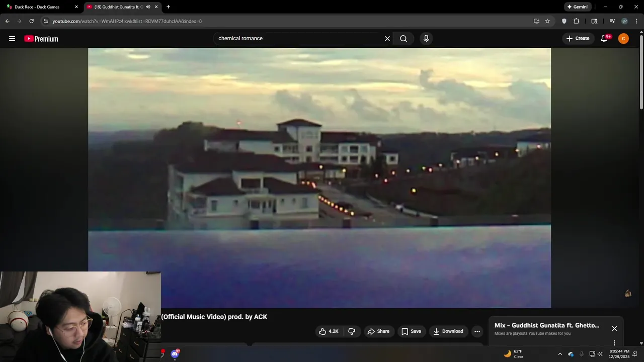Install app icon in address bar
This screenshot has height=362, width=644.
[x=536, y=21]
